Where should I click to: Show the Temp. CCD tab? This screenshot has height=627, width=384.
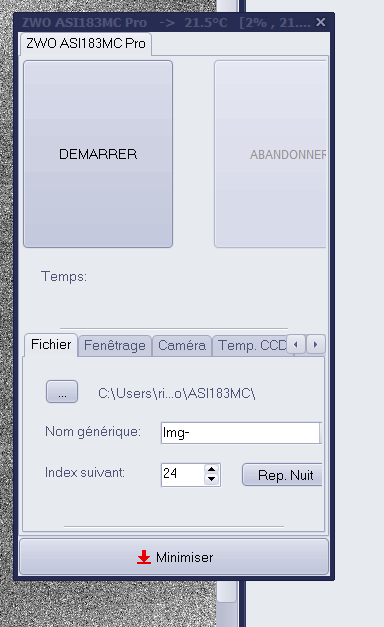pos(250,345)
